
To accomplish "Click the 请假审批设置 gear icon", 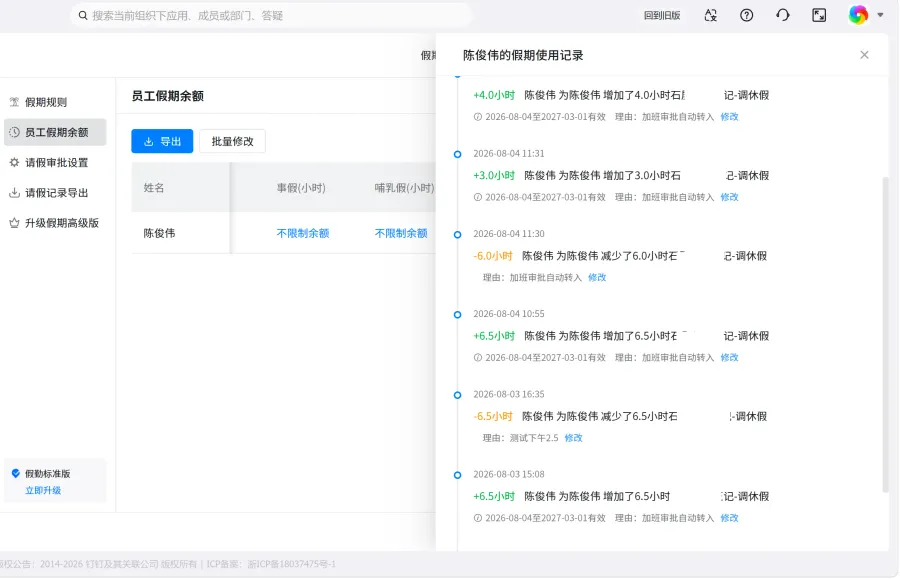I will (x=14, y=162).
